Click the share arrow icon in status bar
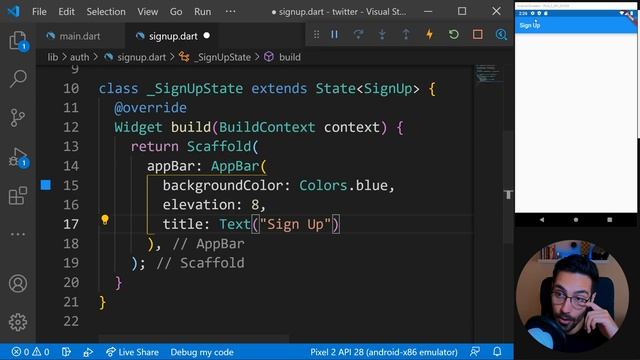640x360 pixels. [88, 352]
